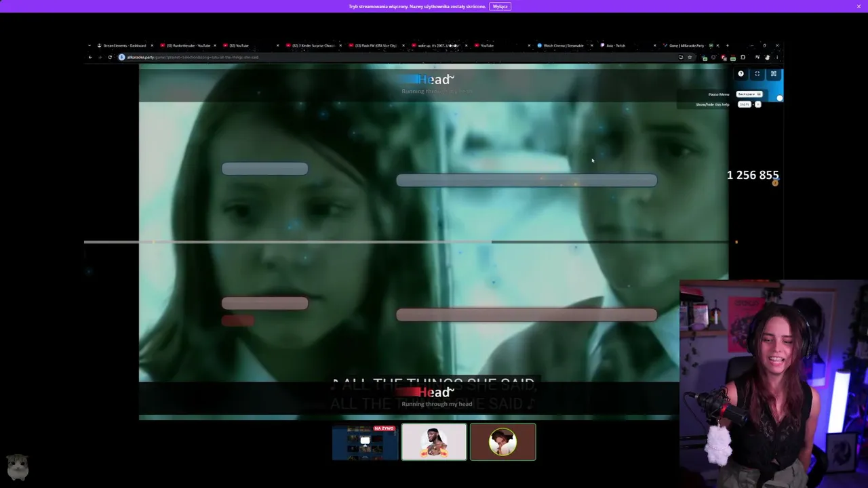The width and height of the screenshot is (868, 488).
Task: Close the streamer mode banner
Action: click(x=859, y=6)
